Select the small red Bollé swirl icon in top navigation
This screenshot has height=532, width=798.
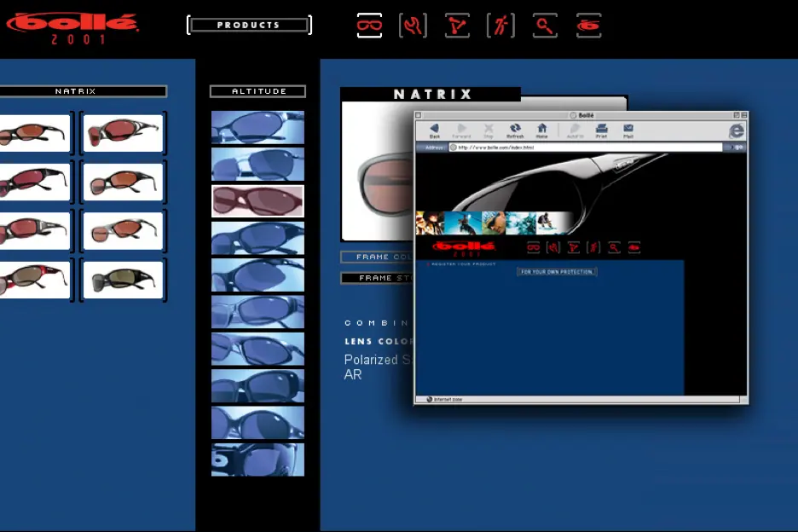[x=589, y=25]
